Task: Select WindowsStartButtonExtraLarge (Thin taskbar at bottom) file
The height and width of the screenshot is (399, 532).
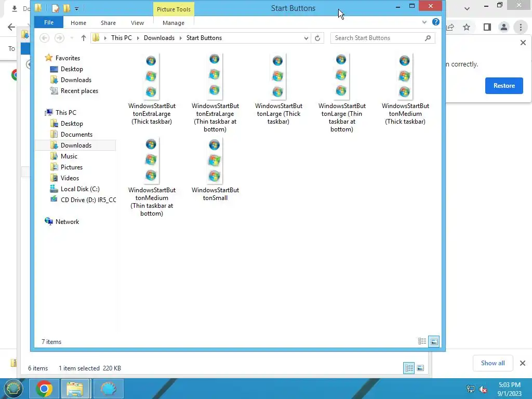Action: (215, 93)
